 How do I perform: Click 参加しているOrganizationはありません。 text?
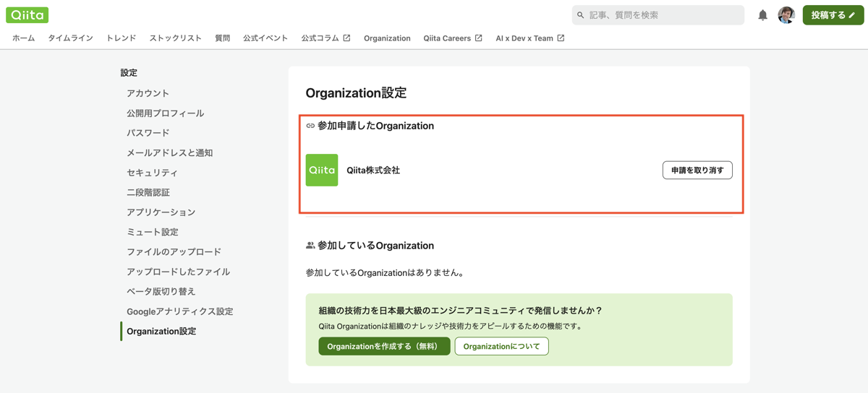pos(385,273)
